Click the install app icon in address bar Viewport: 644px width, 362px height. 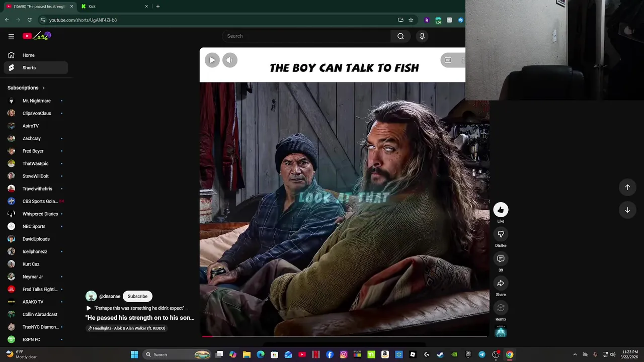(400, 20)
